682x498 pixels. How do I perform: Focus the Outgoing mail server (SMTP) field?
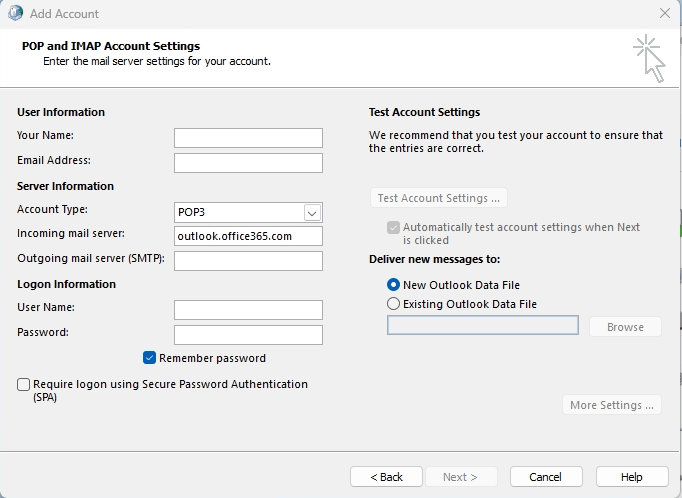[248, 261]
